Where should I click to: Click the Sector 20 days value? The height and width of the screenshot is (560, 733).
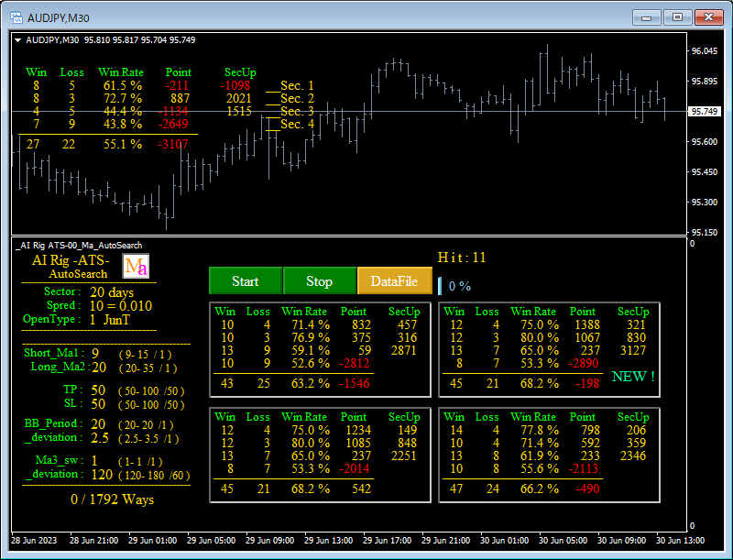pyautogui.click(x=112, y=292)
